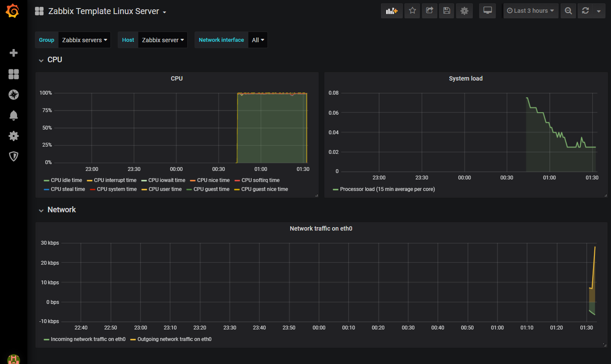Open the Group Zabbix servers dropdown
Viewport: 611px width, 364px height.
[x=84, y=40]
